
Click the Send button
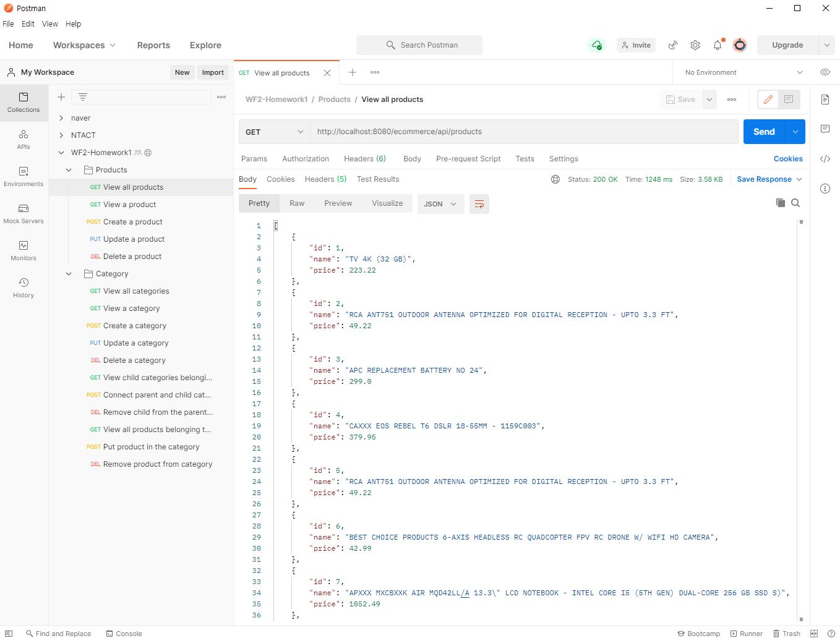coord(764,132)
